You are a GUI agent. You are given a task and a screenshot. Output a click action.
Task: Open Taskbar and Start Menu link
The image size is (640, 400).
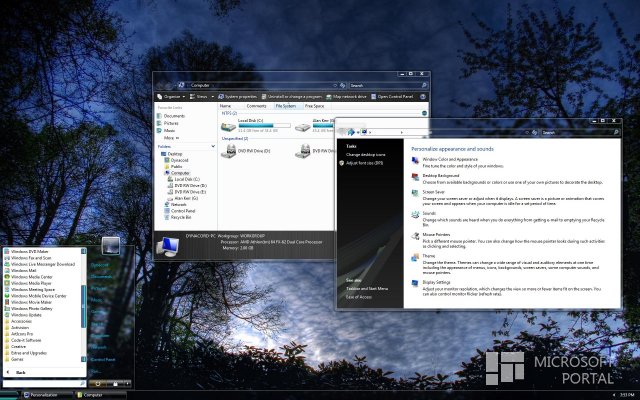367,289
